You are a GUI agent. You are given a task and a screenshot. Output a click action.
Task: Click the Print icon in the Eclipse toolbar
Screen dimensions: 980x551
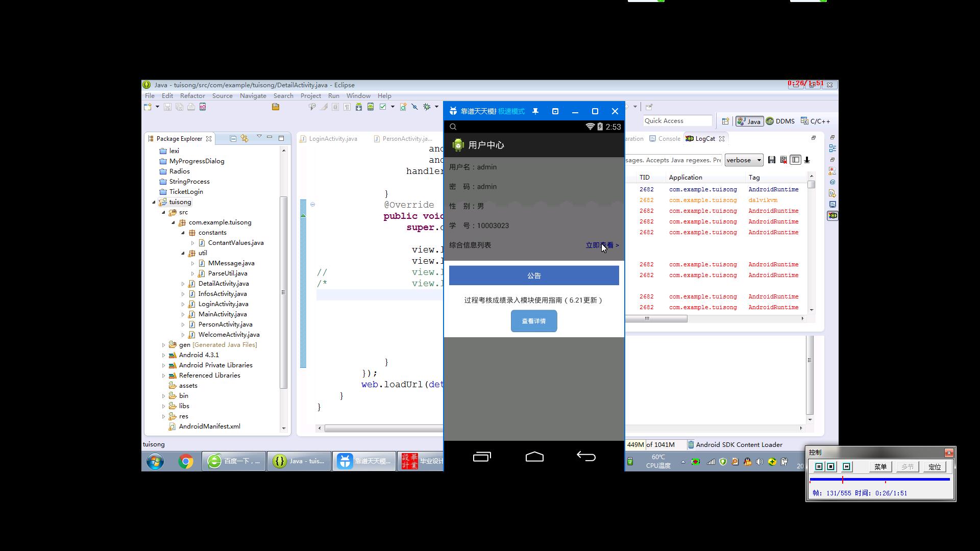coord(191,107)
